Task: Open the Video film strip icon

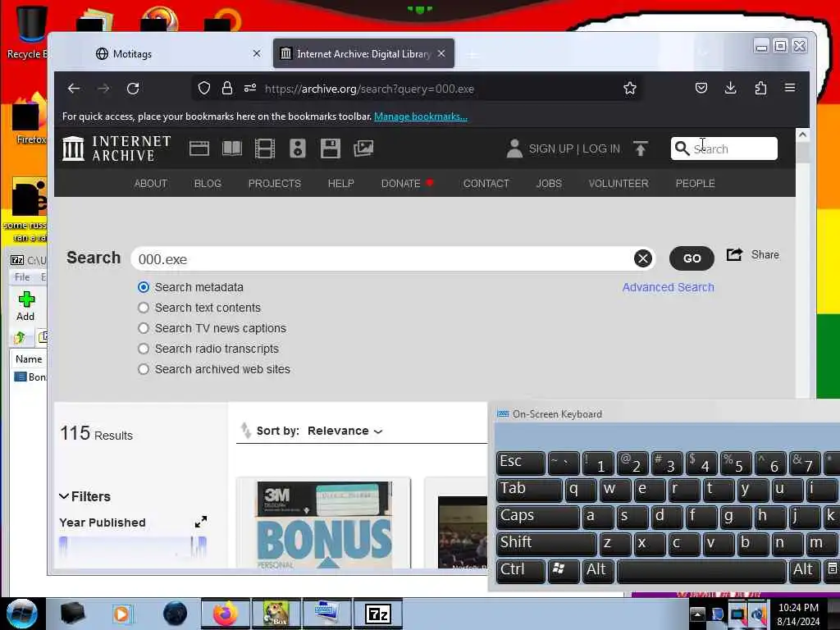Action: tap(265, 148)
